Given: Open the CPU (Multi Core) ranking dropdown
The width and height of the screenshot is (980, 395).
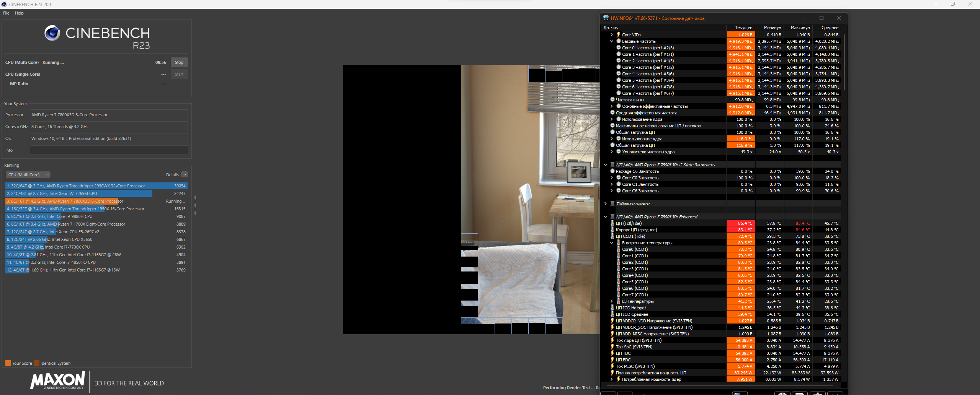Looking at the screenshot, I should click(28, 175).
